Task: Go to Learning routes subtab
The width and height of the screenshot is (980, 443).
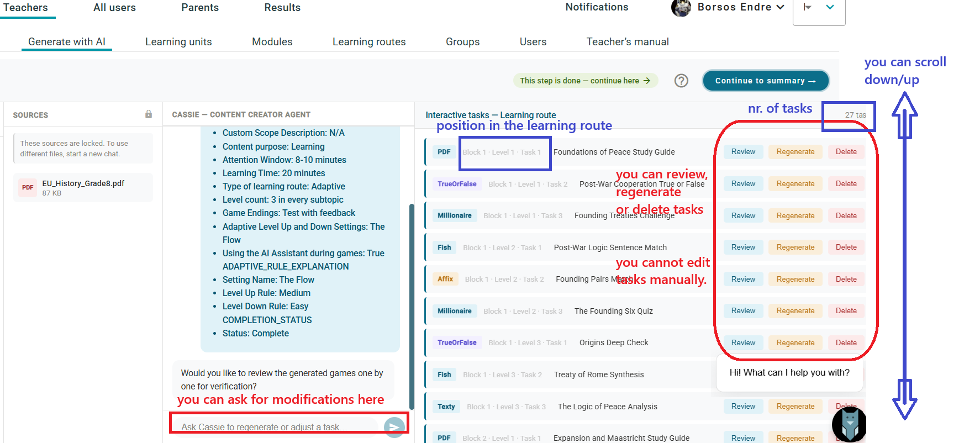Action: (369, 41)
